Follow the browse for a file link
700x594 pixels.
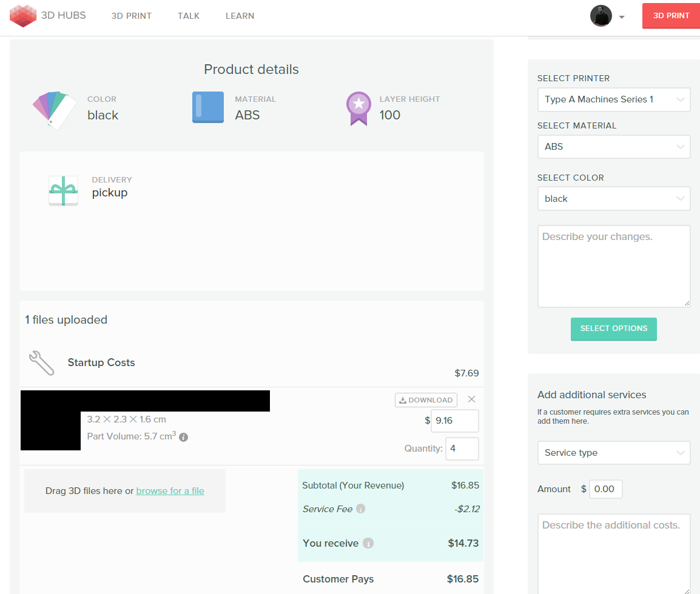170,491
